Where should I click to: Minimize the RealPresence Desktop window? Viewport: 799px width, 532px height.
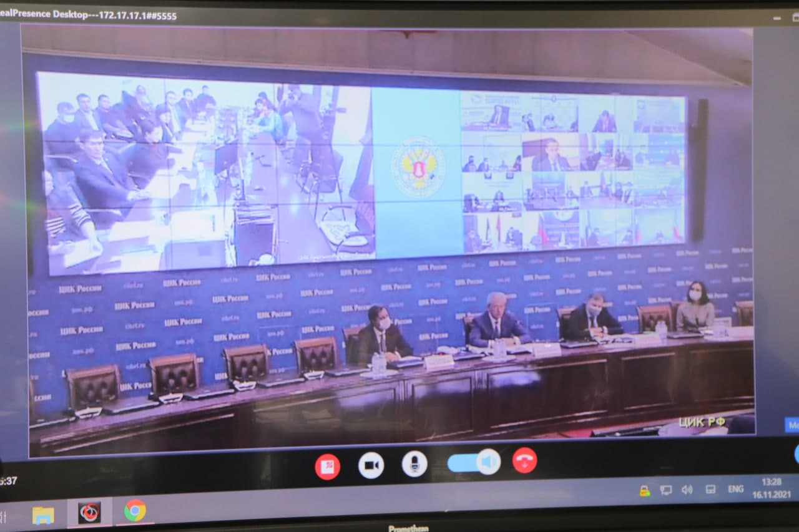(x=777, y=19)
